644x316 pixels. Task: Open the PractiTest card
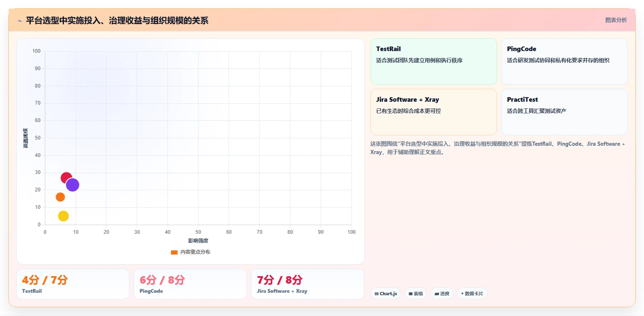coord(564,112)
